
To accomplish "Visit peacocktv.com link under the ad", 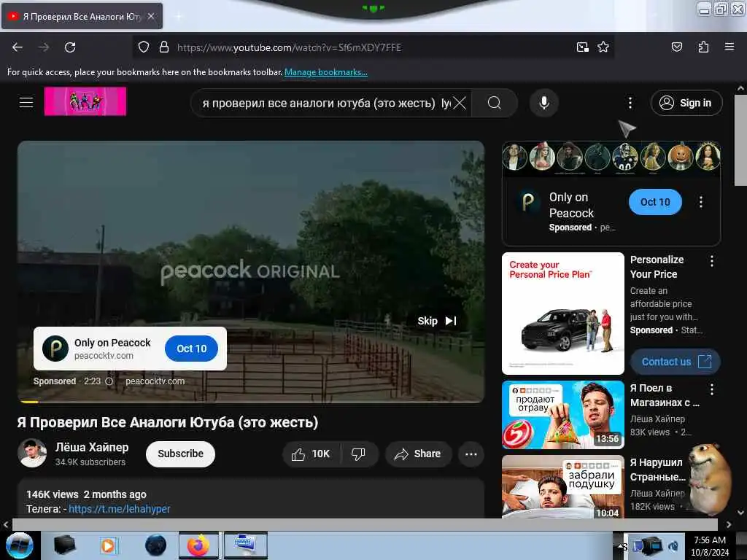I will [x=155, y=381].
